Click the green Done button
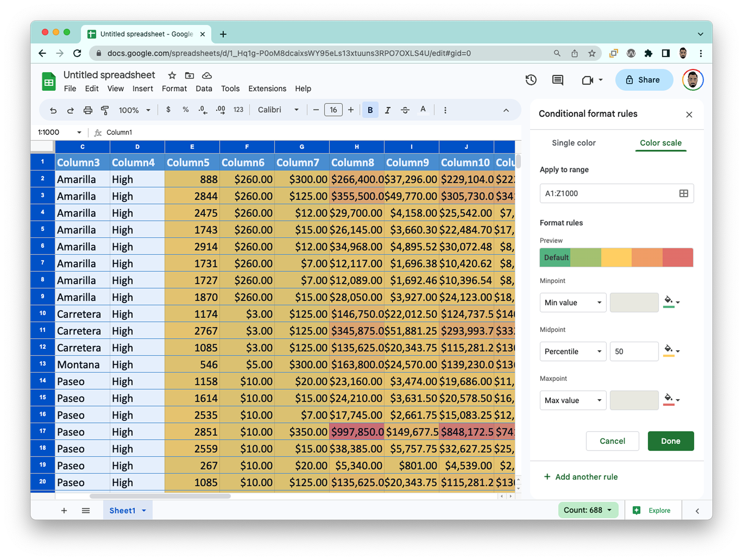Image resolution: width=743 pixels, height=560 pixels. pos(670,441)
